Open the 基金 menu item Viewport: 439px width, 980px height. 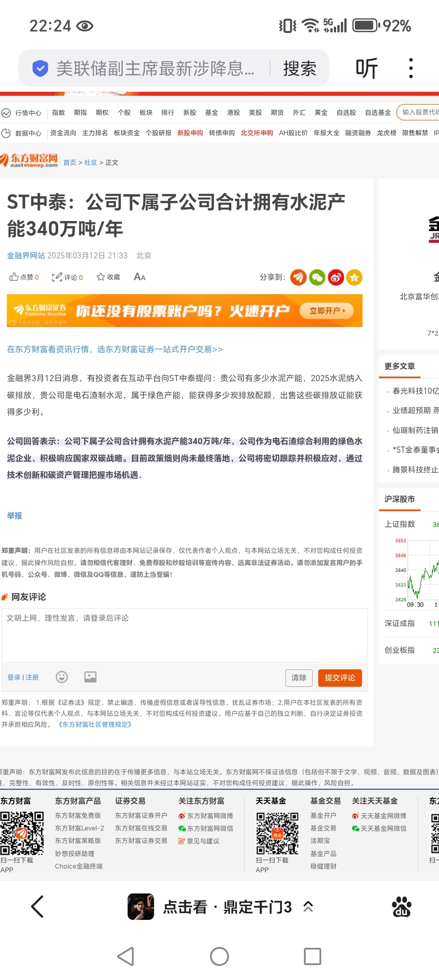211,113
